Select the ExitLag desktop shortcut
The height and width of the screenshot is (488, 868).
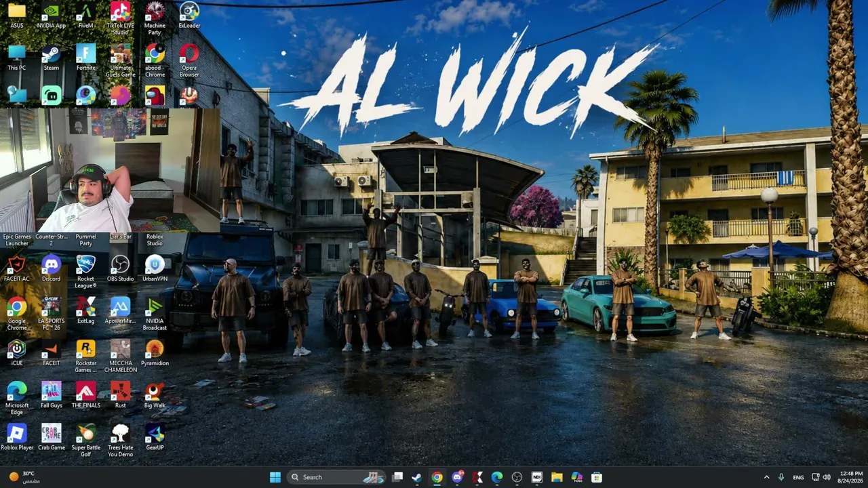(x=85, y=310)
